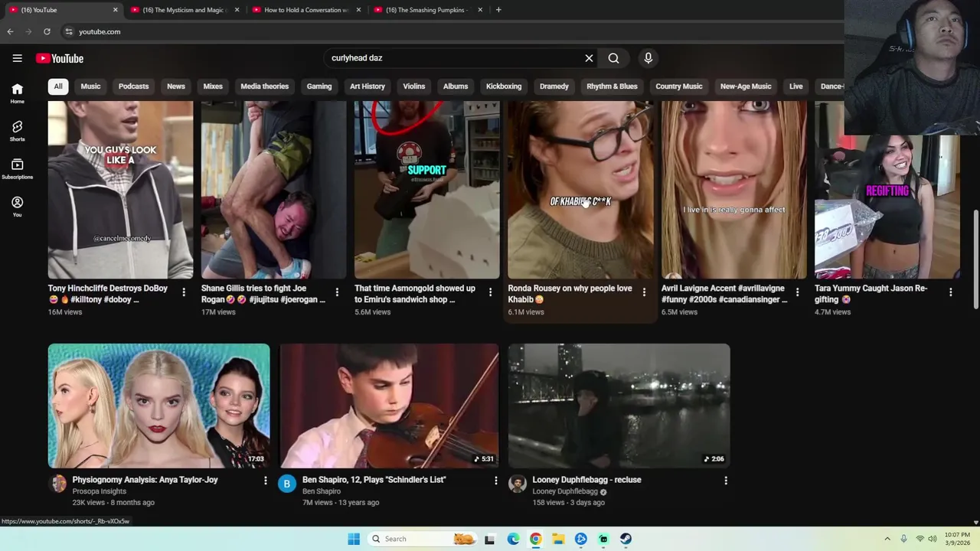Open Steam from the taskbar
Viewport: 980px width, 551px height.
(x=626, y=539)
